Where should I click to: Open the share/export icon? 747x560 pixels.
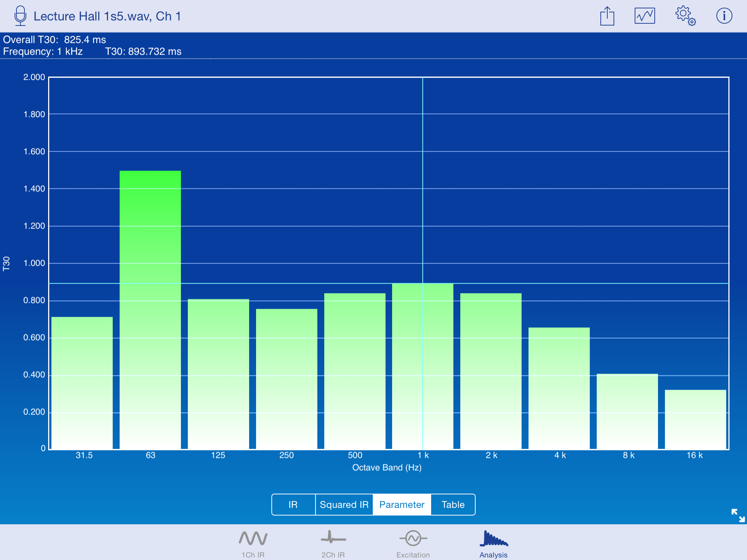click(607, 16)
